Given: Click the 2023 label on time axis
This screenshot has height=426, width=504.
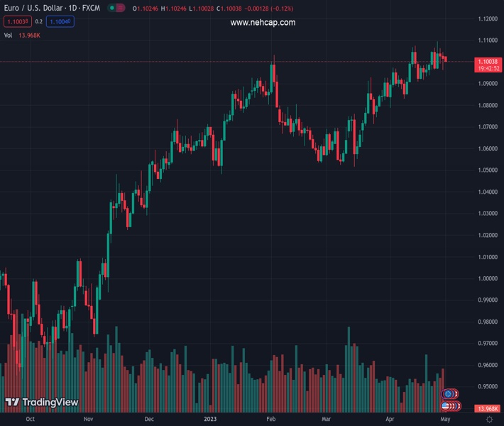Looking at the screenshot, I should 209,419.
